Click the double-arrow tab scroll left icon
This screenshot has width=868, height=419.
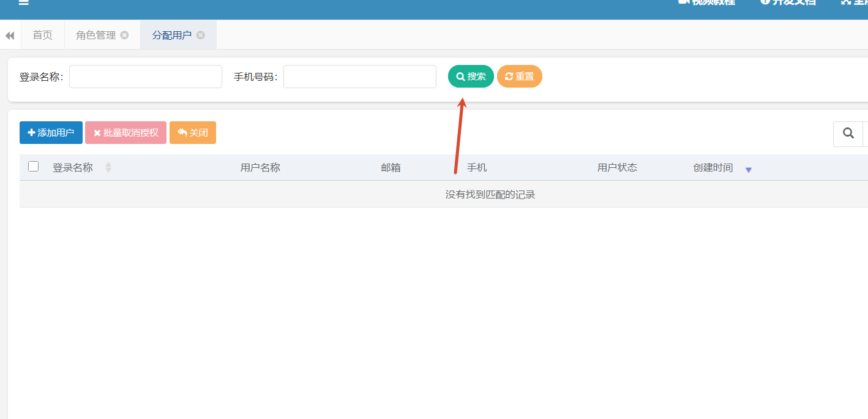click(x=10, y=36)
